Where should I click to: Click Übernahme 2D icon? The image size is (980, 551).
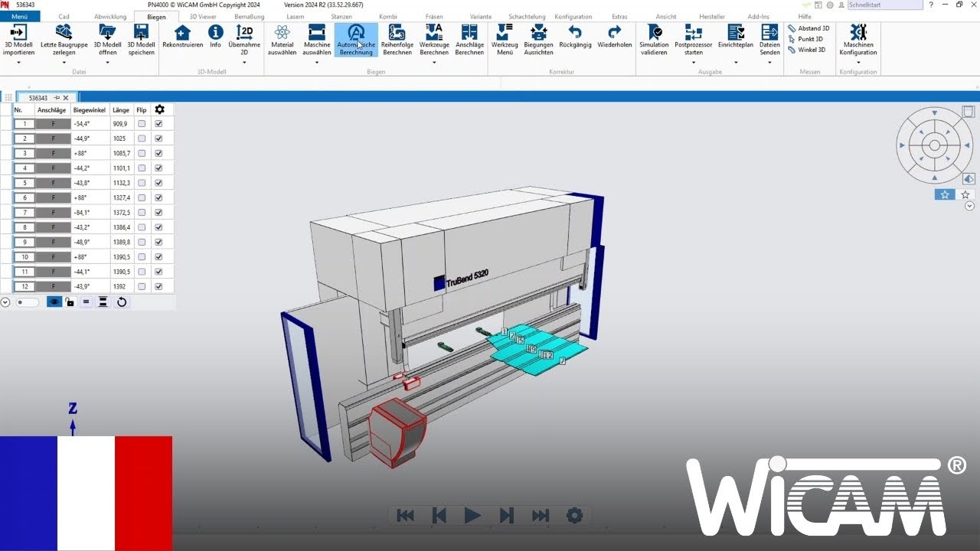(244, 32)
